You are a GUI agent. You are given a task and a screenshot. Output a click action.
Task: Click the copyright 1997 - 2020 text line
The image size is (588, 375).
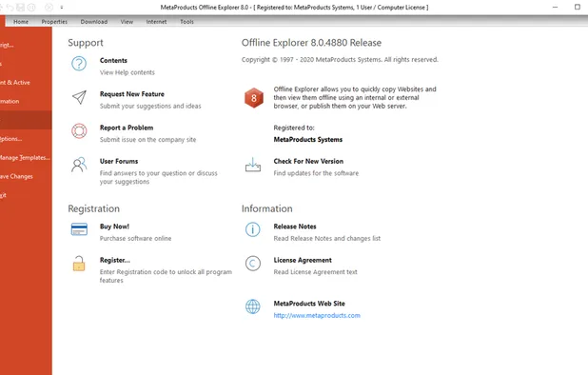(x=340, y=60)
